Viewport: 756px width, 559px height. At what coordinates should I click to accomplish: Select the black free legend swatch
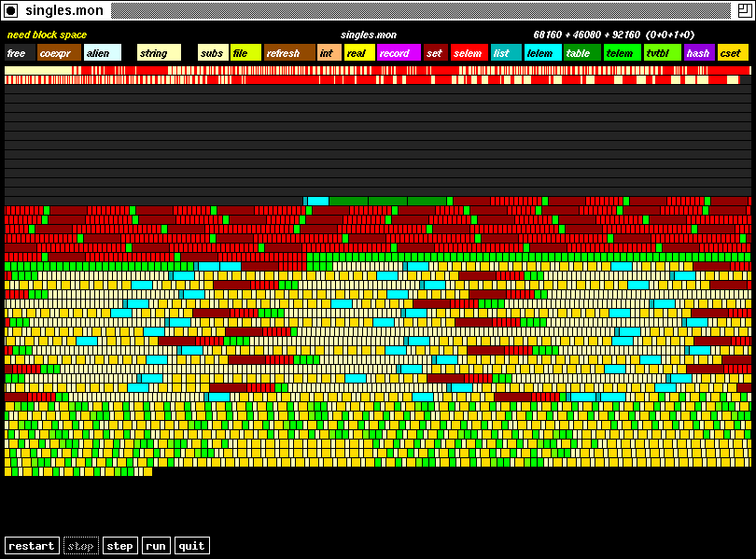coord(19,53)
